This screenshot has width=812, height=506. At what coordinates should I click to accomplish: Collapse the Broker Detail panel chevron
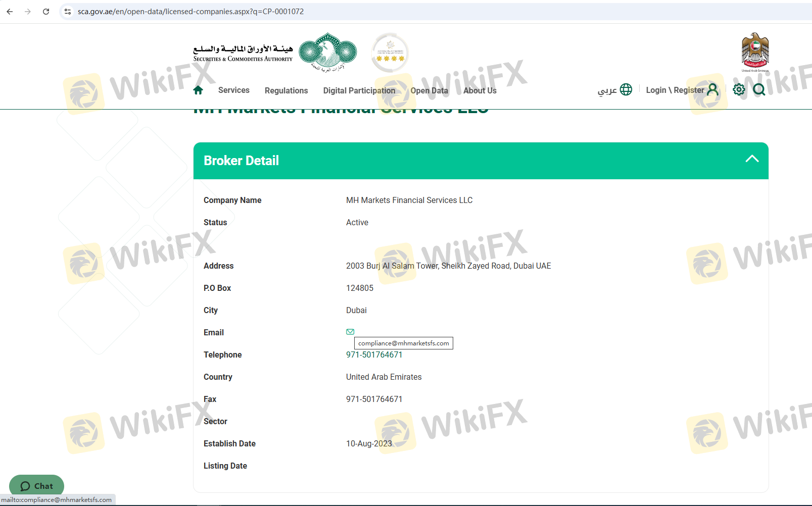752,159
